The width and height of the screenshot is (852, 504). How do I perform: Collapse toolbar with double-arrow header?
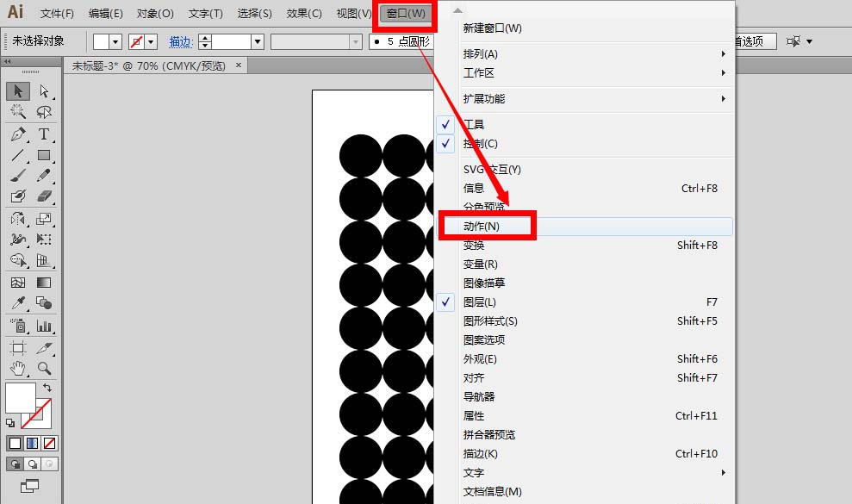click(9, 60)
